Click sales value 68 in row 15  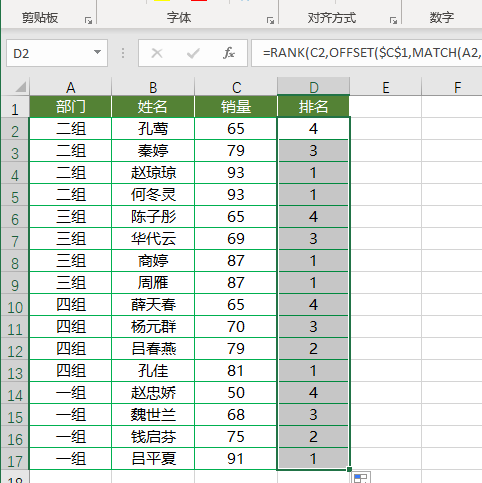(x=236, y=415)
